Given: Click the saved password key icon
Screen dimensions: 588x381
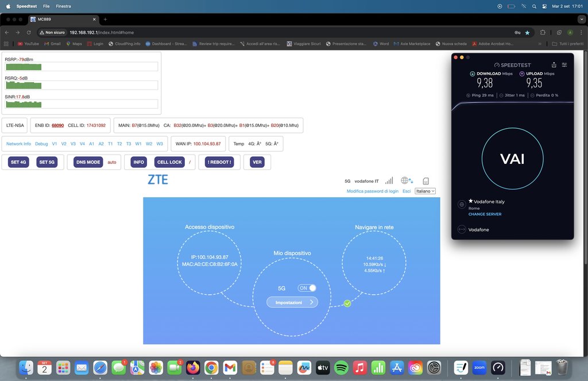Looking at the screenshot, I should tap(517, 33).
